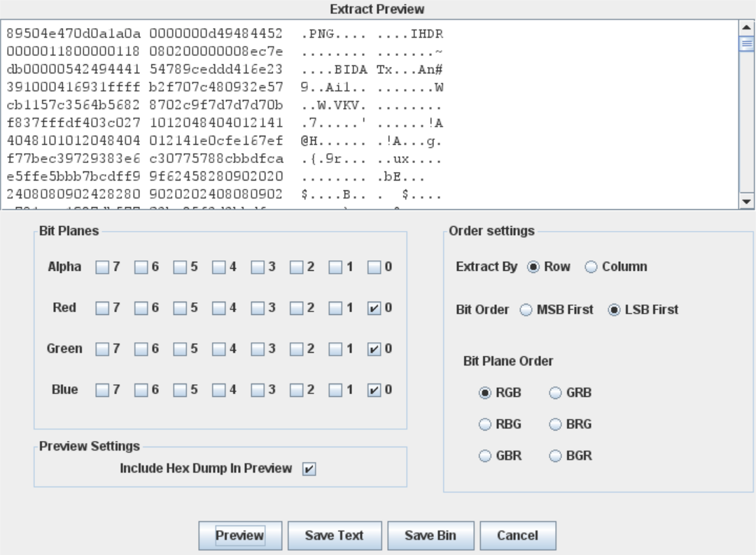Tick Green bit plane 1
Viewport: 756px width, 555px height.
point(335,349)
